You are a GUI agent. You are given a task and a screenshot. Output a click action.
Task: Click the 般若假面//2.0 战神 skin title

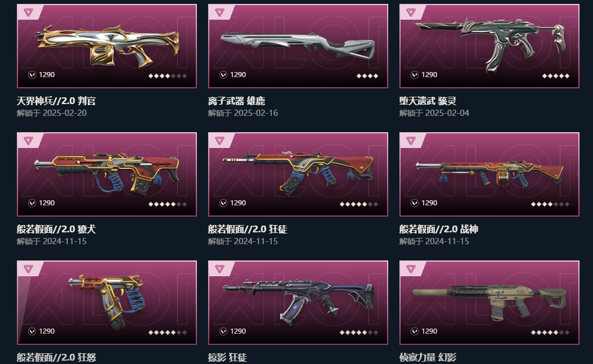439,229
